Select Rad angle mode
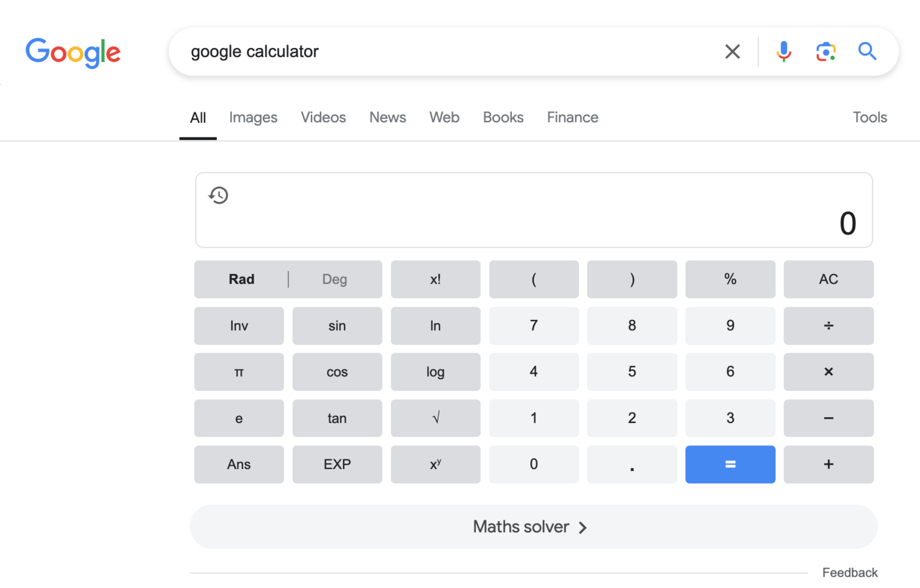920x588 pixels. click(241, 279)
